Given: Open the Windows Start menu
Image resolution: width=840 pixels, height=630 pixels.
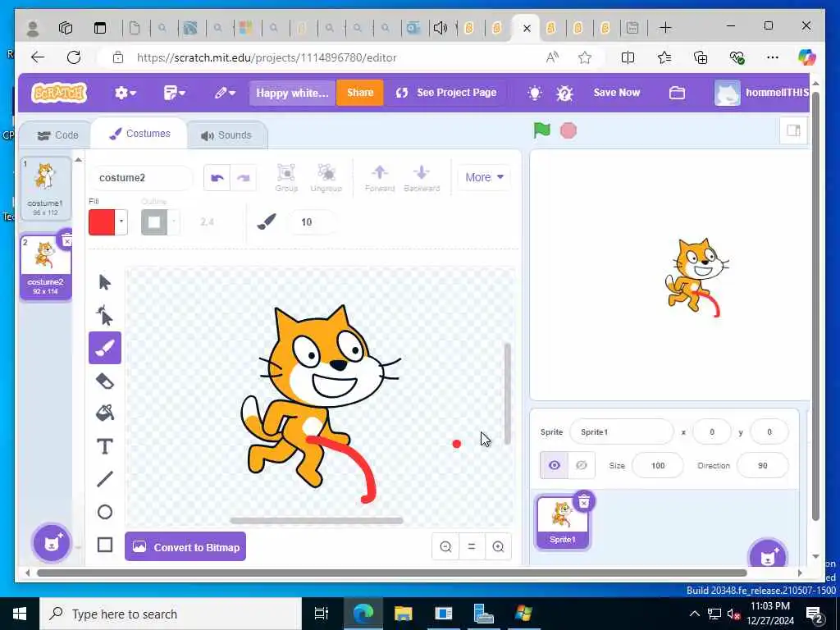Looking at the screenshot, I should 20,614.
